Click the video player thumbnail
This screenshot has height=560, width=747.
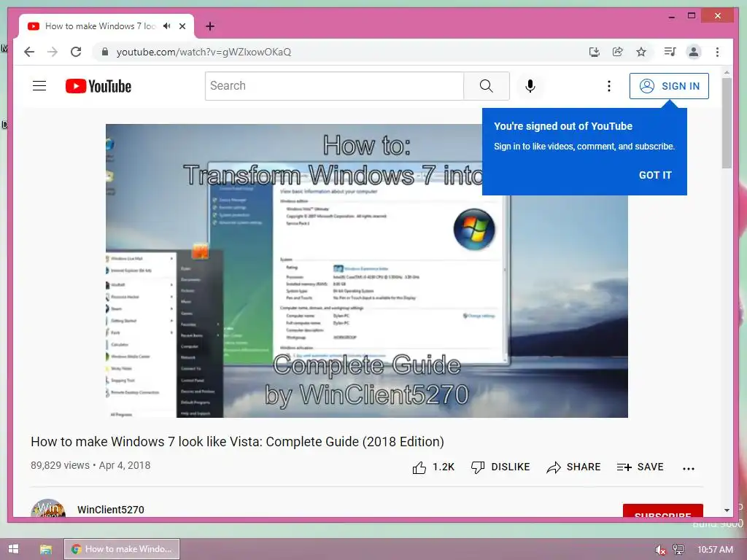coord(367,271)
